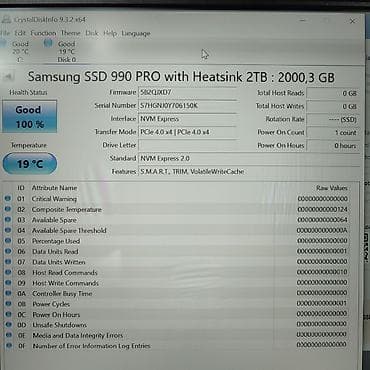The width and height of the screenshot is (370, 370).
Task: Click status icon for Host Read Commands row
Action: pos(8,272)
